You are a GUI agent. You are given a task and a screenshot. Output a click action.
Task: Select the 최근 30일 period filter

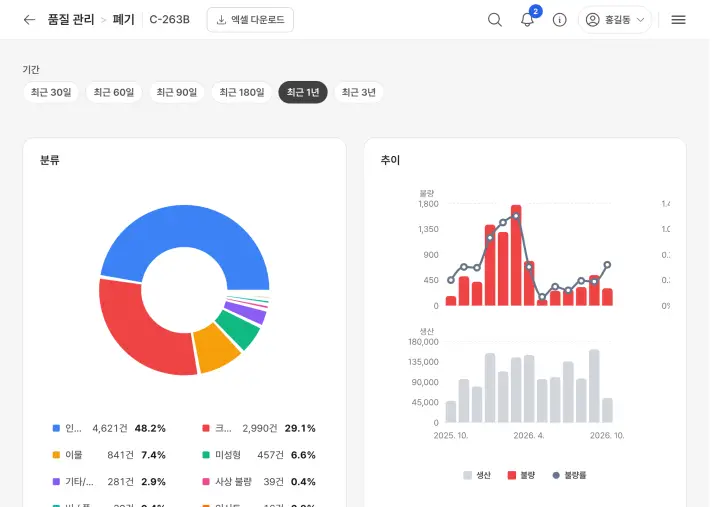coord(51,92)
